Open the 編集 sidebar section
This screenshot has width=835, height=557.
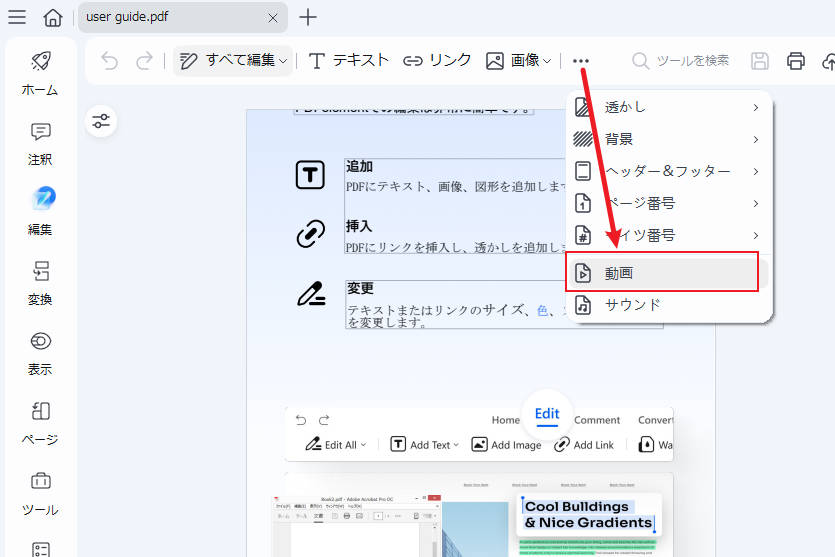coord(40,211)
